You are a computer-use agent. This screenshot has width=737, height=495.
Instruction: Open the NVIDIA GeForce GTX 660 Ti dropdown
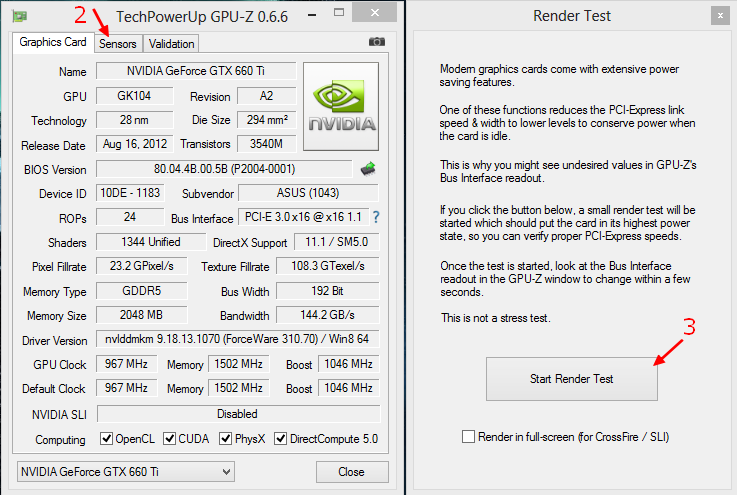[126, 471]
